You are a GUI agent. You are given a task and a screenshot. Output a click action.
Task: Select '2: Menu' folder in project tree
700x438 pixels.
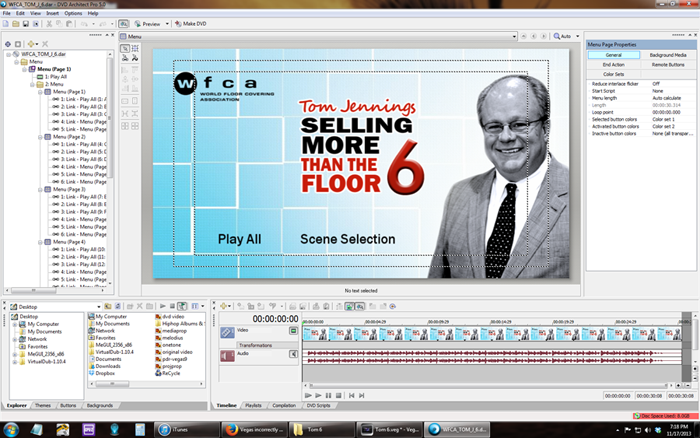tap(54, 84)
